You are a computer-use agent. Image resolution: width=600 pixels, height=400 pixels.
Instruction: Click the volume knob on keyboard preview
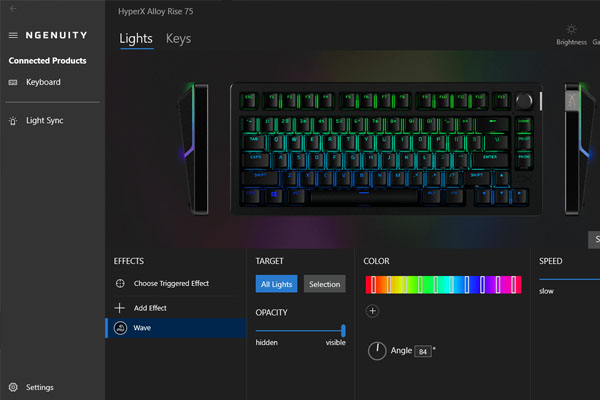pos(524,101)
